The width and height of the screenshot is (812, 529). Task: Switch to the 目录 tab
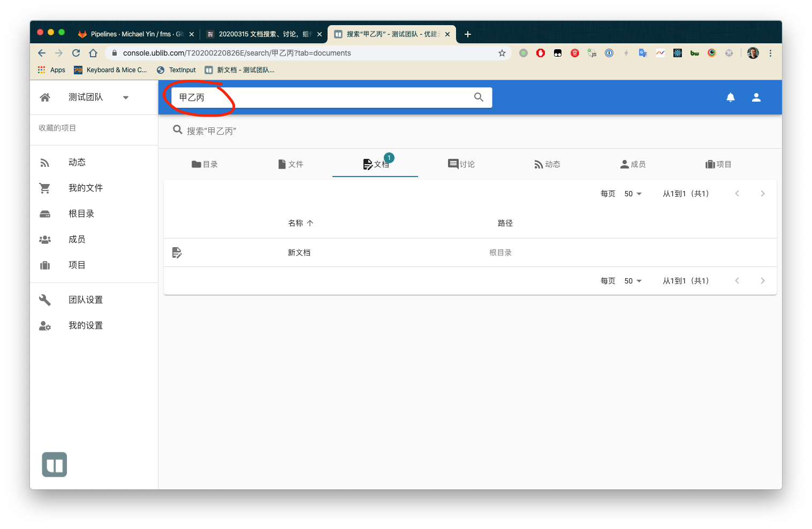204,164
